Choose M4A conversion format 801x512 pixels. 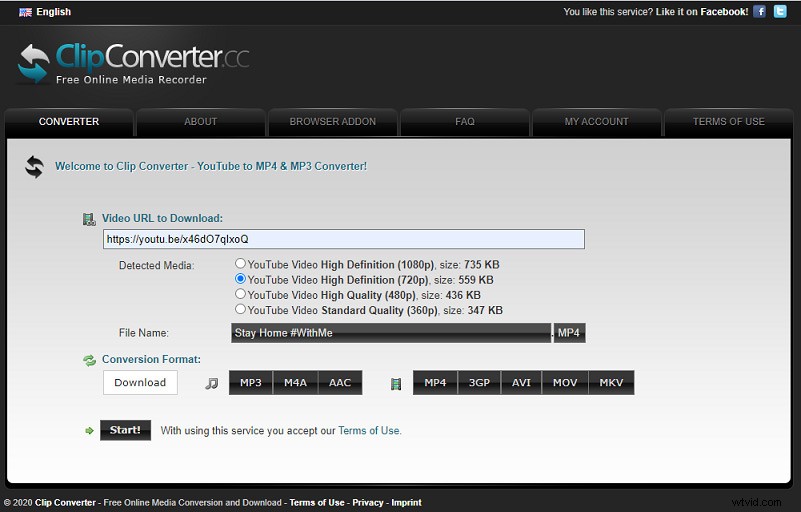[295, 383]
